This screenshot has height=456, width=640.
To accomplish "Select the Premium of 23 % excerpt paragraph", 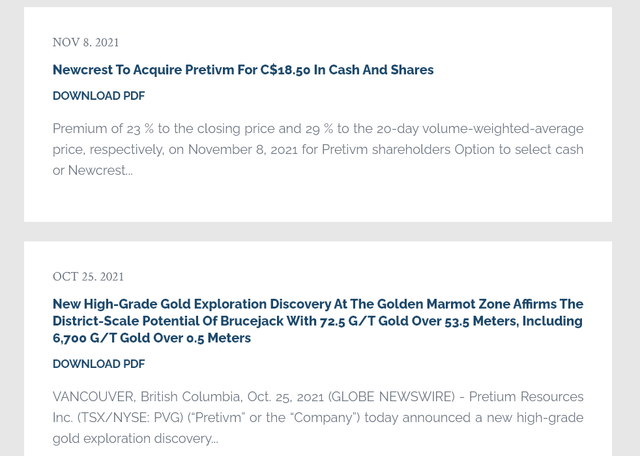I will point(318,149).
